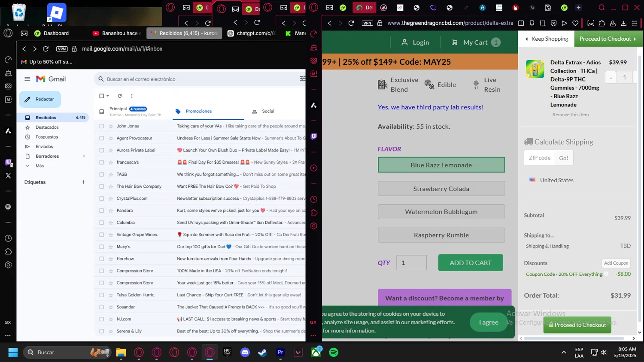Toggle the select-all emails checkbox
644x362 pixels.
pyautogui.click(x=102, y=96)
